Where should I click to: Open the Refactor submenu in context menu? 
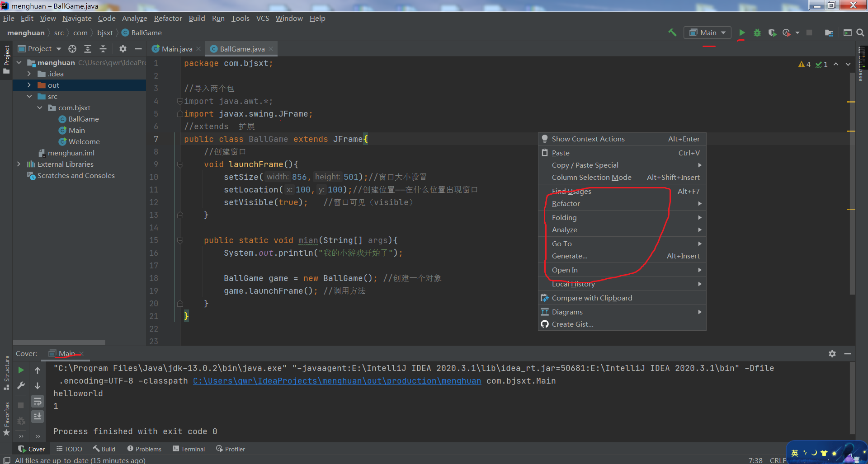pyautogui.click(x=622, y=203)
